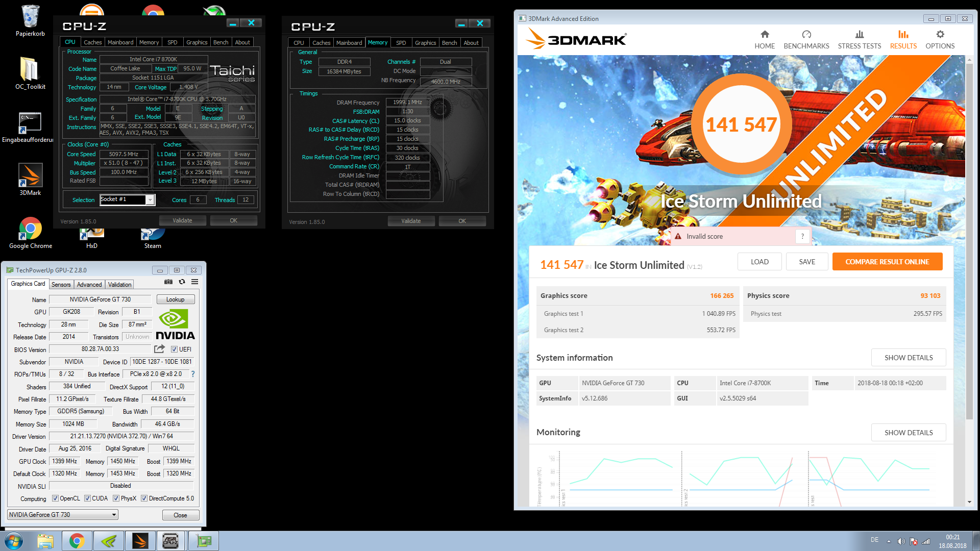Toggle the PhysX checkbox

point(116,498)
